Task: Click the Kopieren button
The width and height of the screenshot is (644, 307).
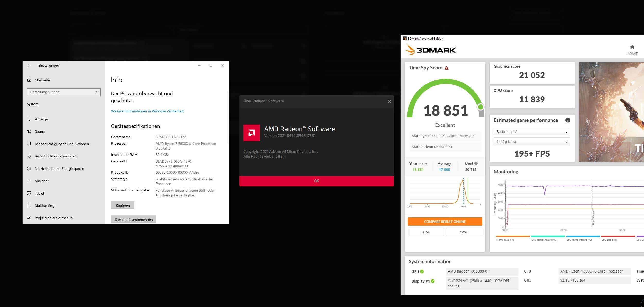Action: pos(123,205)
